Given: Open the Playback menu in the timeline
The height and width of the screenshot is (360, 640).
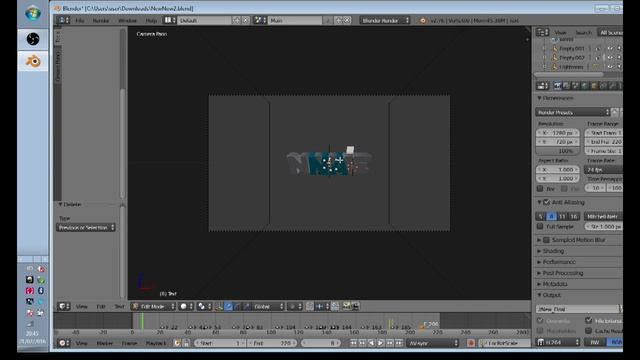Looking at the screenshot, I should point(156,343).
